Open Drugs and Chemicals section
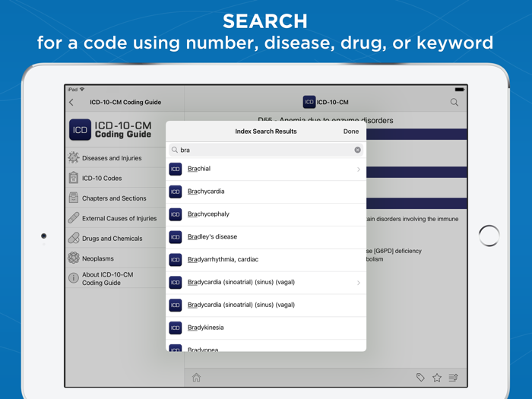 point(116,238)
